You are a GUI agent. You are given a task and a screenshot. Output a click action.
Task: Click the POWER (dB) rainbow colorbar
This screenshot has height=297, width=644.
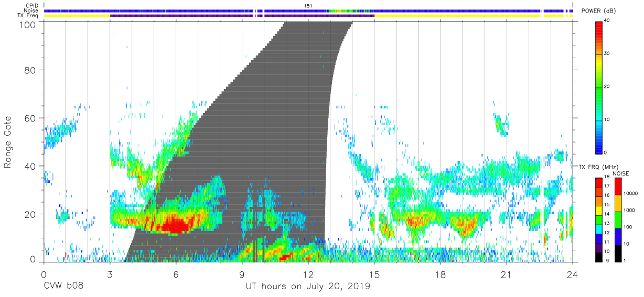click(599, 87)
